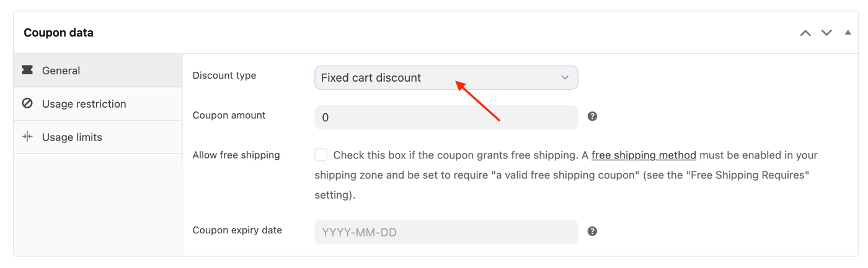Click the Coupon expiry date help icon
Image resolution: width=868 pixels, height=268 pixels.
coord(592,231)
